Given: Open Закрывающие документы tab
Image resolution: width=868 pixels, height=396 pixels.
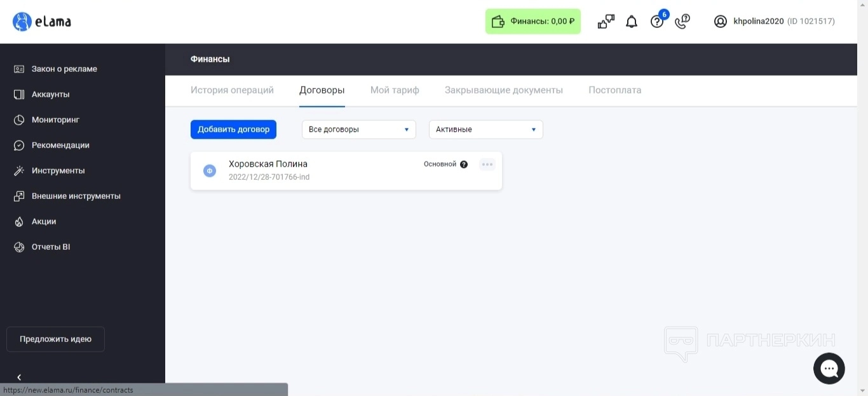Looking at the screenshot, I should 504,90.
